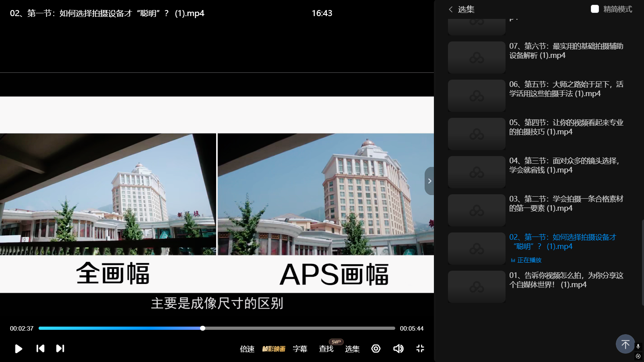Click the scroll-to-top arrow button
This screenshot has height=362, width=644.
tap(625, 344)
